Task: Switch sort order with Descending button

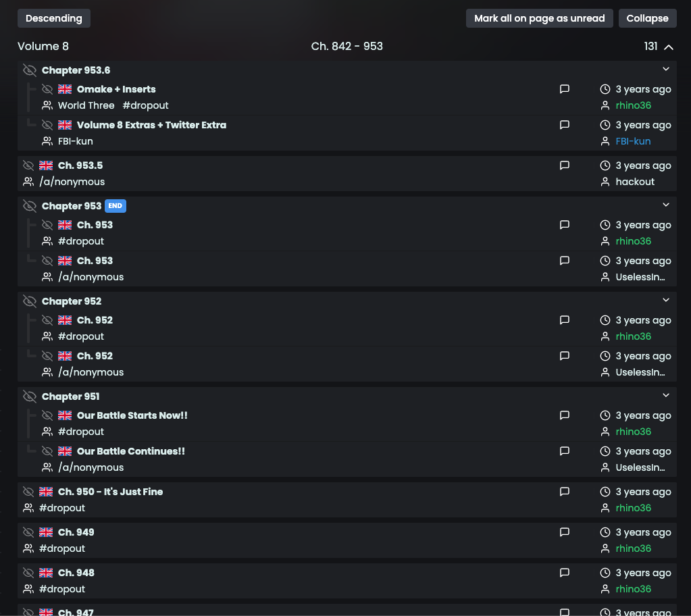Action: click(x=54, y=18)
